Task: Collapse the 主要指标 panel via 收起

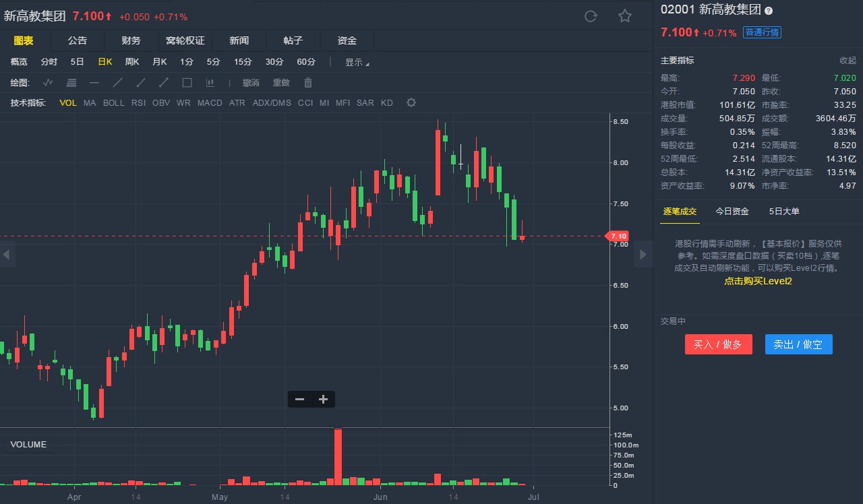Action: click(847, 61)
